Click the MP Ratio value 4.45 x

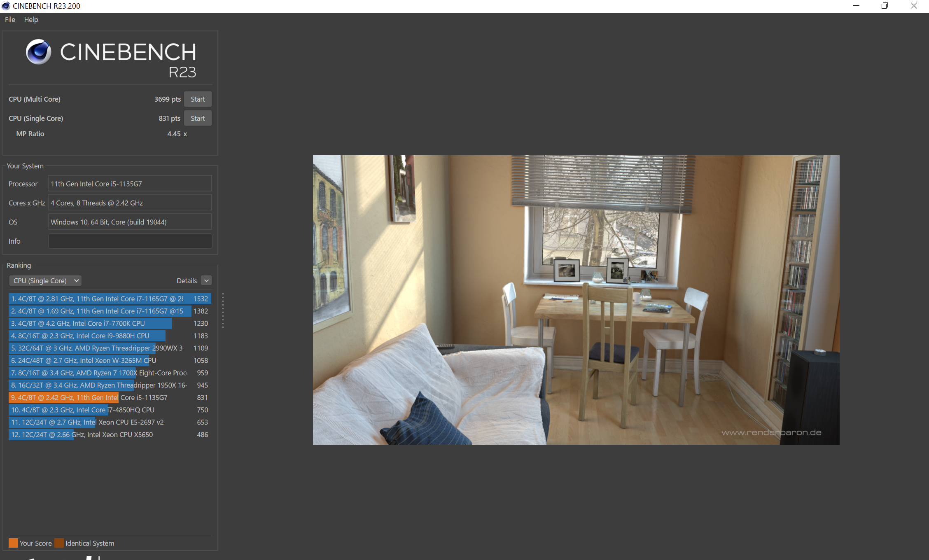tap(177, 134)
